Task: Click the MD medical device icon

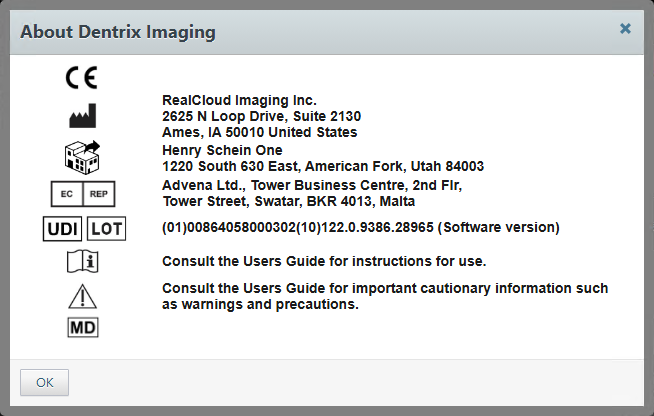Action: tap(82, 327)
